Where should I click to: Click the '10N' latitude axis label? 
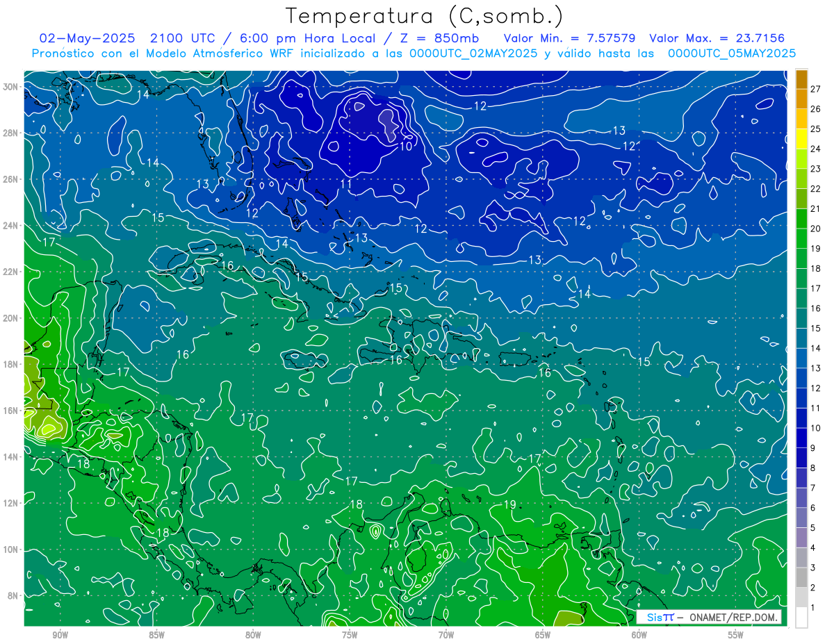point(12,549)
